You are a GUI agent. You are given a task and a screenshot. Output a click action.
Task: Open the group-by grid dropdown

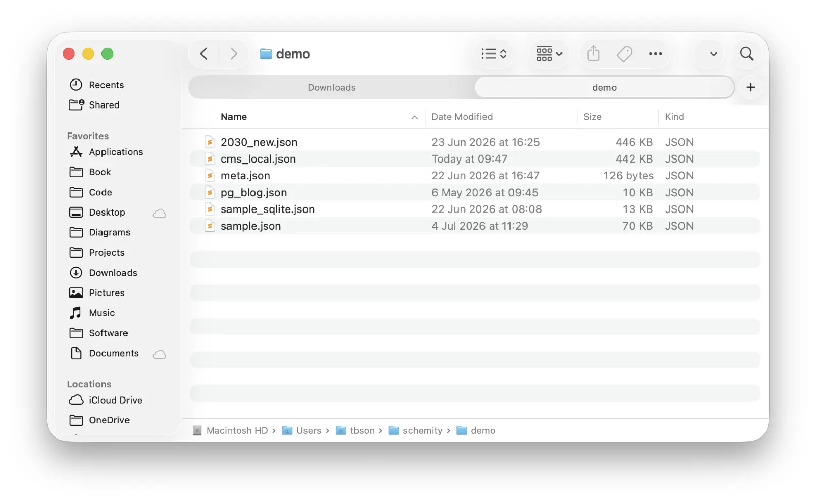[x=549, y=54]
